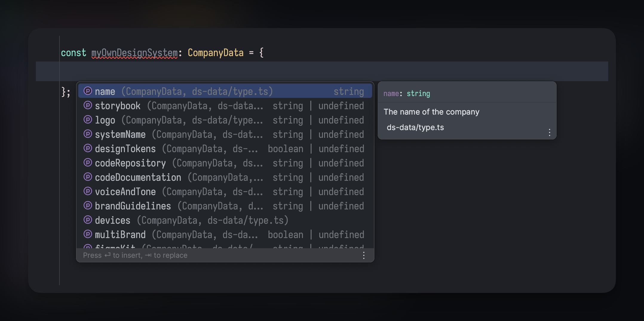Place cursor on the highlighted empty editor line
644x321 pixels.
(322, 71)
